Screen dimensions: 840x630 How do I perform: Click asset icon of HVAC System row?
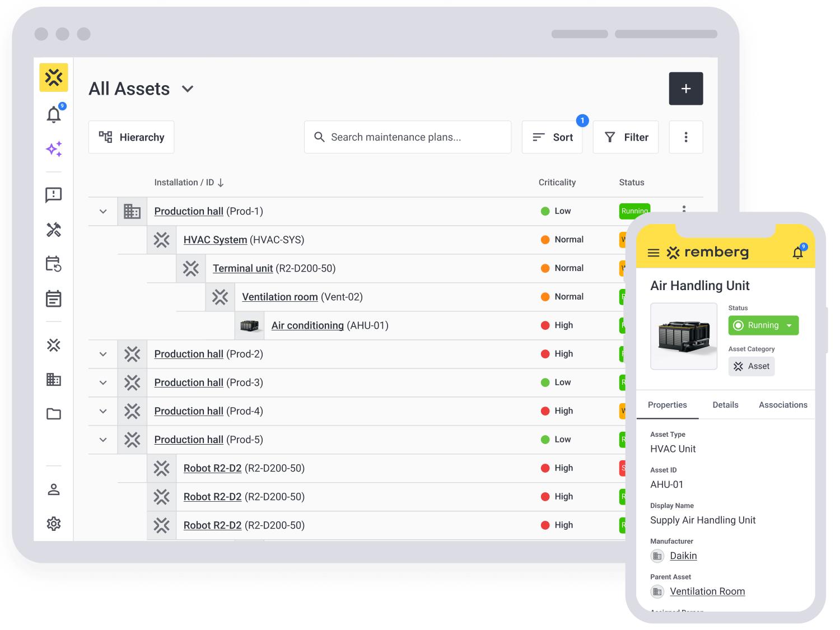(x=161, y=240)
